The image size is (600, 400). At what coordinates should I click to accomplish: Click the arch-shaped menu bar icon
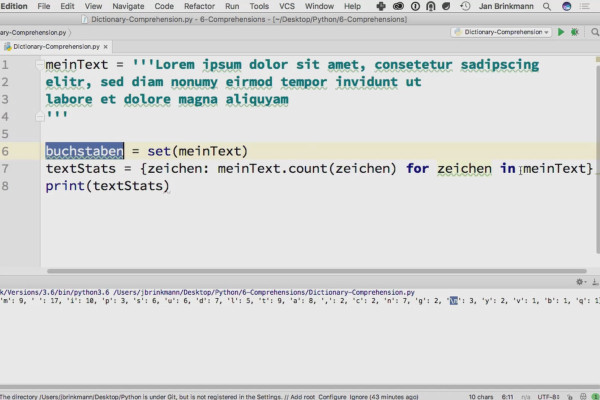point(430,6)
